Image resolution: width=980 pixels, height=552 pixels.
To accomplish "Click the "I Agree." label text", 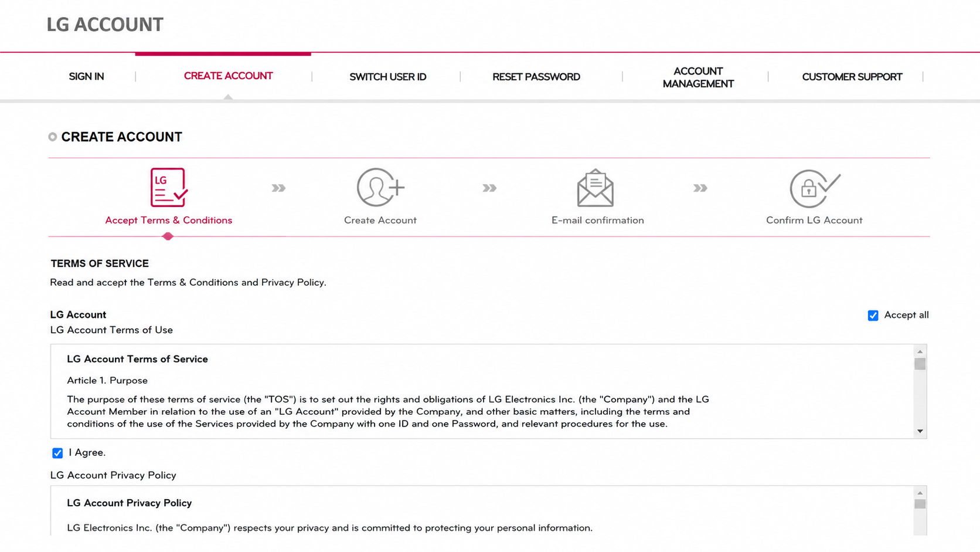I will click(87, 453).
